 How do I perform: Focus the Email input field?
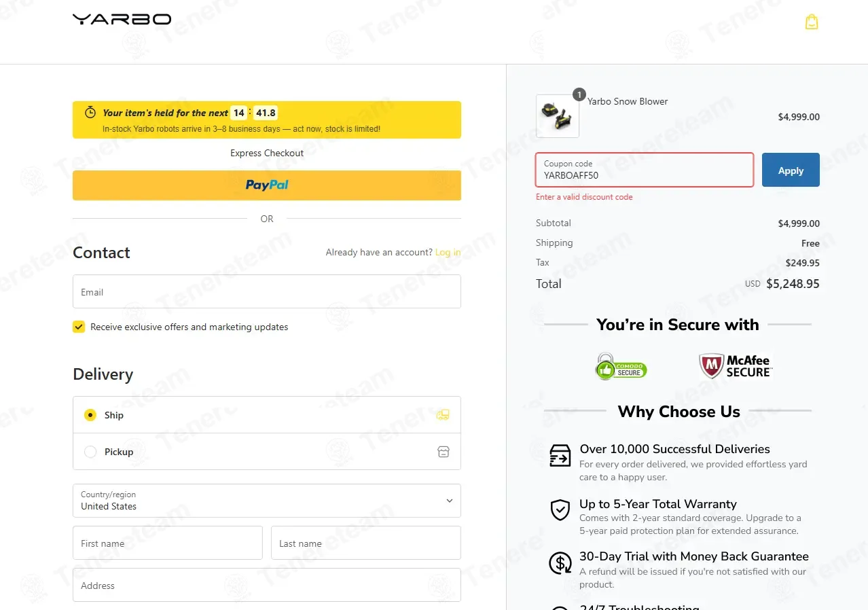[x=267, y=291]
